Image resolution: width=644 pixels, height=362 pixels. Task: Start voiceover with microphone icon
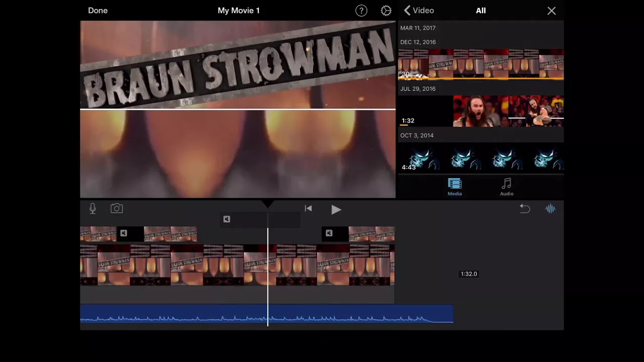[x=93, y=209]
